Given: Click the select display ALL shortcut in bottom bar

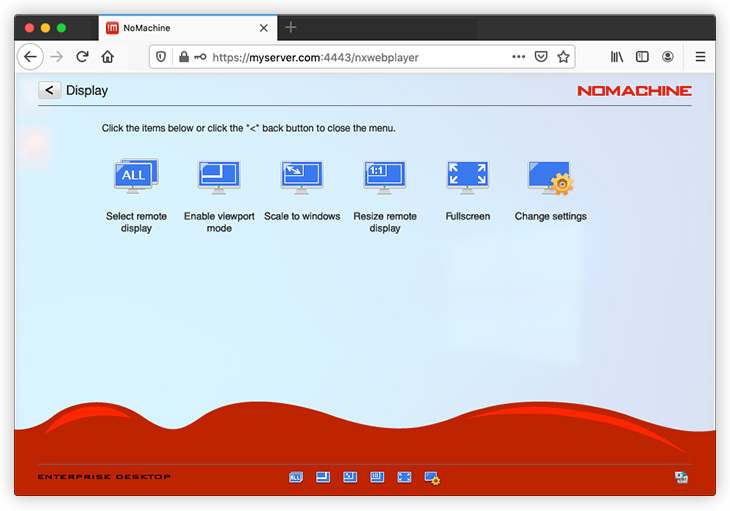Looking at the screenshot, I should click(296, 478).
